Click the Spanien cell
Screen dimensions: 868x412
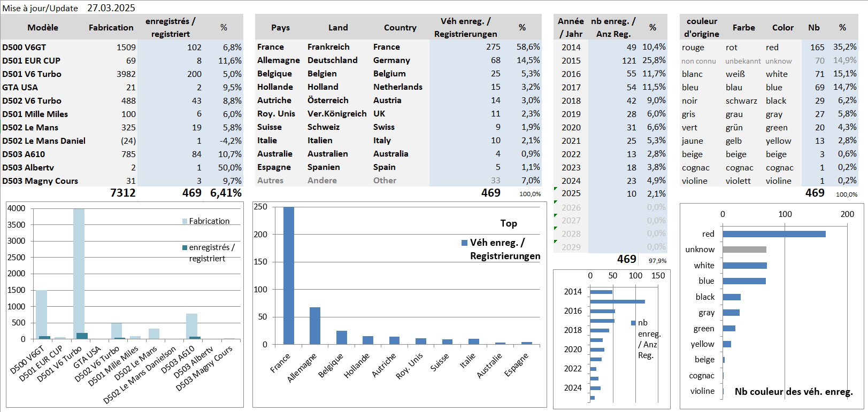[324, 167]
